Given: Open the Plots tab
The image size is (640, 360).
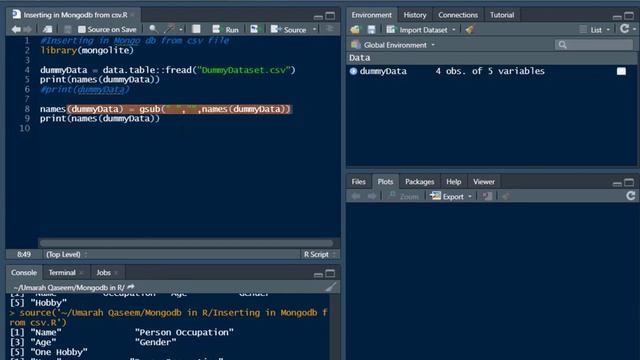Looking at the screenshot, I should click(x=385, y=182).
